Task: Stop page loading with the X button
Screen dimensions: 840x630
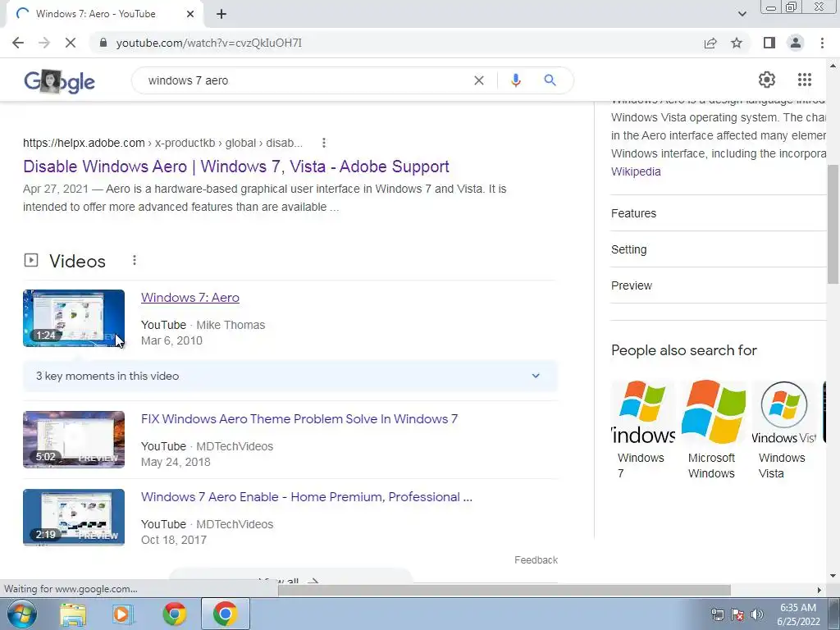Action: coord(71,43)
